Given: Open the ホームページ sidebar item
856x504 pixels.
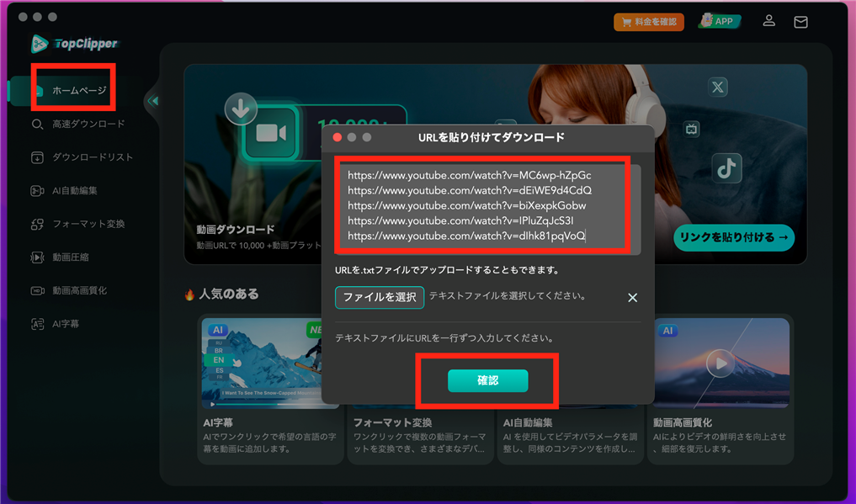Looking at the screenshot, I should coord(74,90).
